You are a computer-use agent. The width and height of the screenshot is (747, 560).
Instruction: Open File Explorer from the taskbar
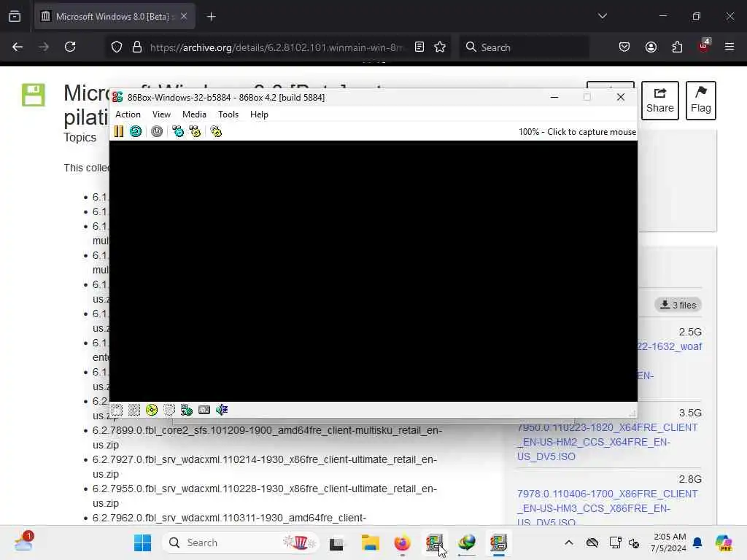click(x=370, y=542)
